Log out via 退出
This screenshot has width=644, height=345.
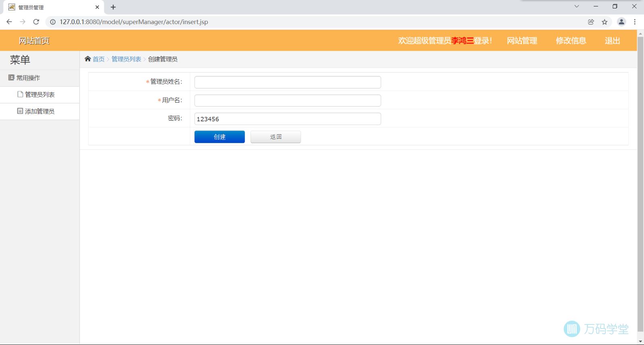pyautogui.click(x=612, y=41)
